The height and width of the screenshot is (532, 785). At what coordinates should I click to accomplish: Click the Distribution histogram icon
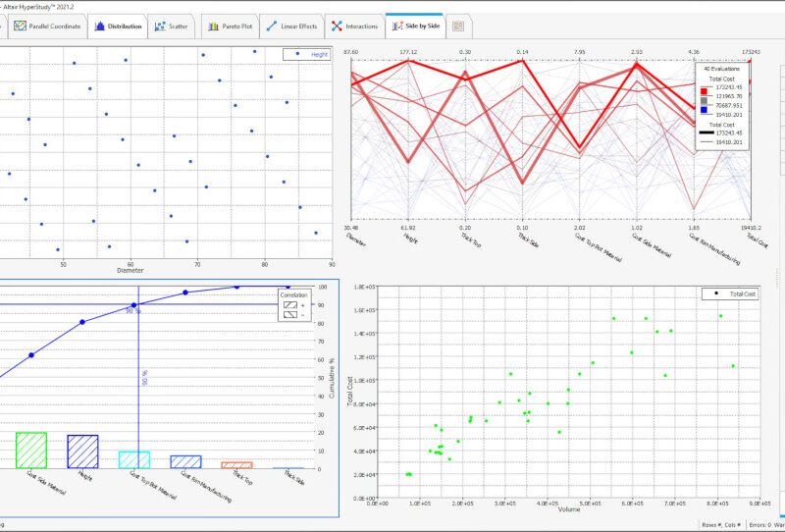pyautogui.click(x=100, y=27)
